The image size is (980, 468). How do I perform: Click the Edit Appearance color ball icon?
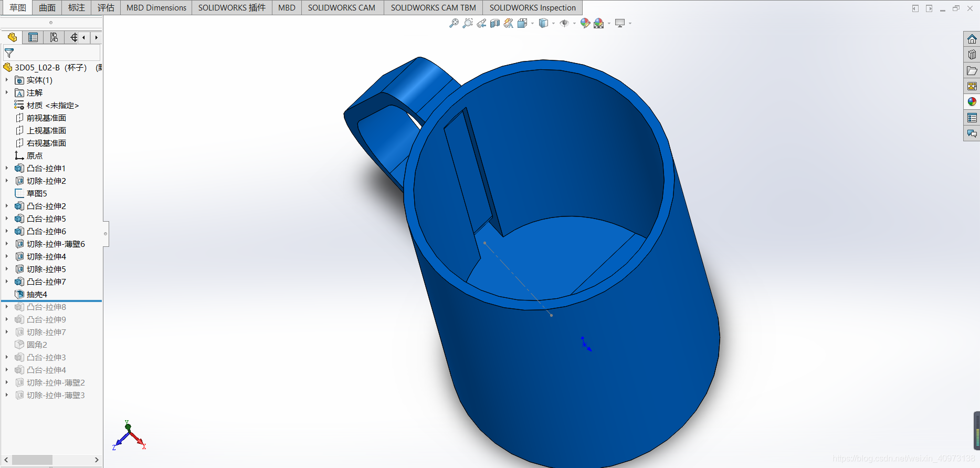point(585,23)
